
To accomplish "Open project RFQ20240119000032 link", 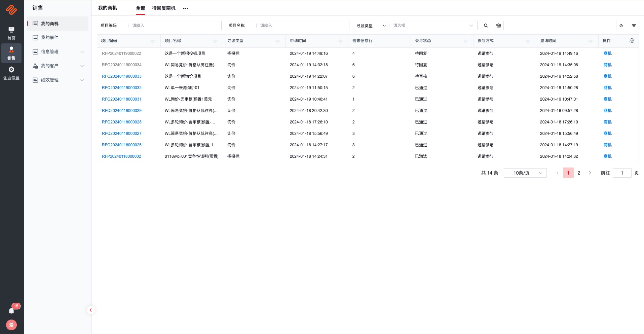I will coord(122,88).
